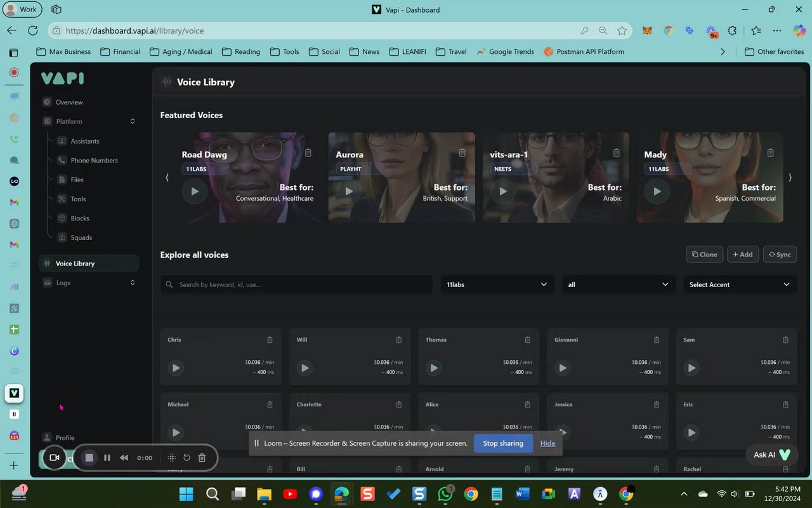Image resolution: width=812 pixels, height=508 pixels.
Task: Copy the Jessica voice clipboard icon
Action: click(657, 404)
